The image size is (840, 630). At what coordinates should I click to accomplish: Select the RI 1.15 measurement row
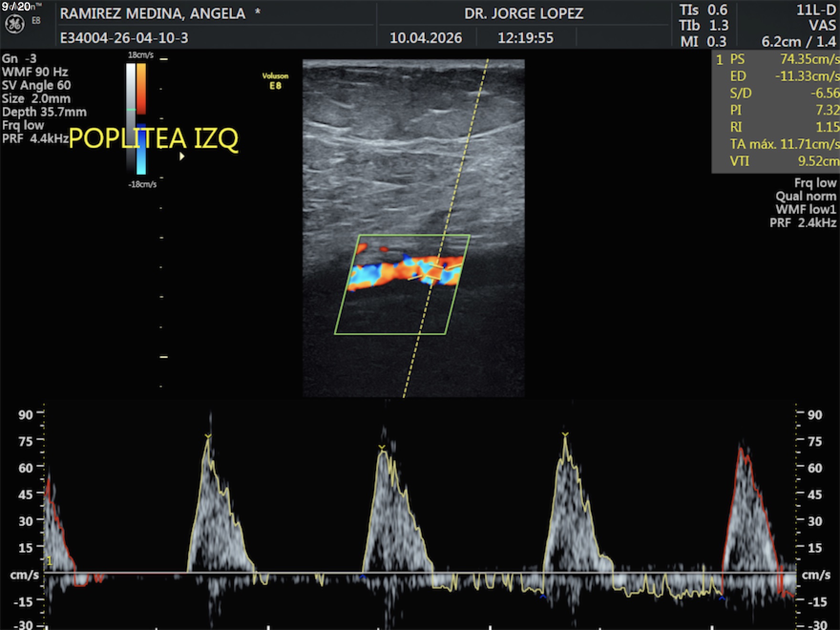point(783,127)
